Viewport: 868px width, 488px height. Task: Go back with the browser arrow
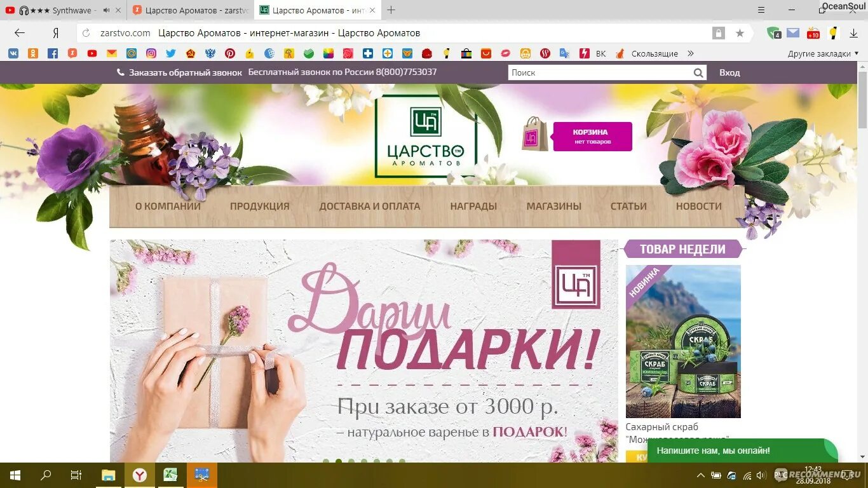pyautogui.click(x=20, y=33)
